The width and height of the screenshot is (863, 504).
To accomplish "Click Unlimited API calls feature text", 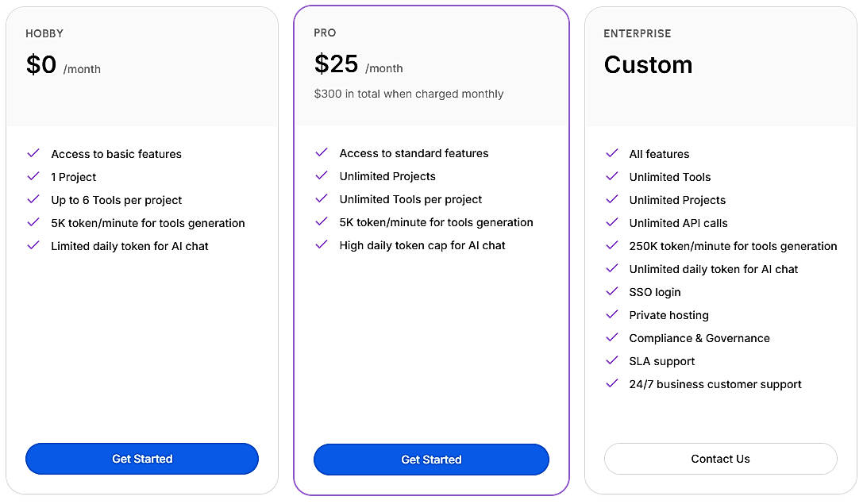I will click(678, 223).
